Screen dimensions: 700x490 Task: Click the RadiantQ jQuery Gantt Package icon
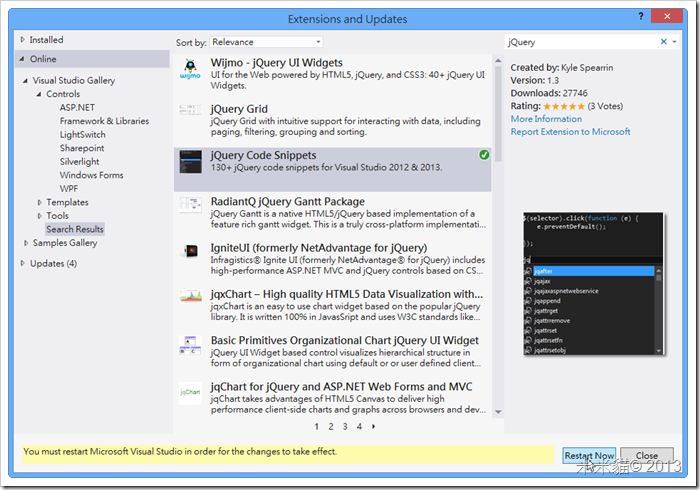190,205
